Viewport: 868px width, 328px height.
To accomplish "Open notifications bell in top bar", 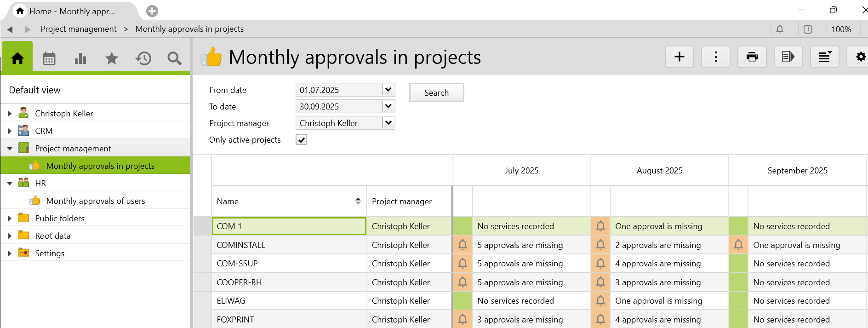I will pos(780,29).
